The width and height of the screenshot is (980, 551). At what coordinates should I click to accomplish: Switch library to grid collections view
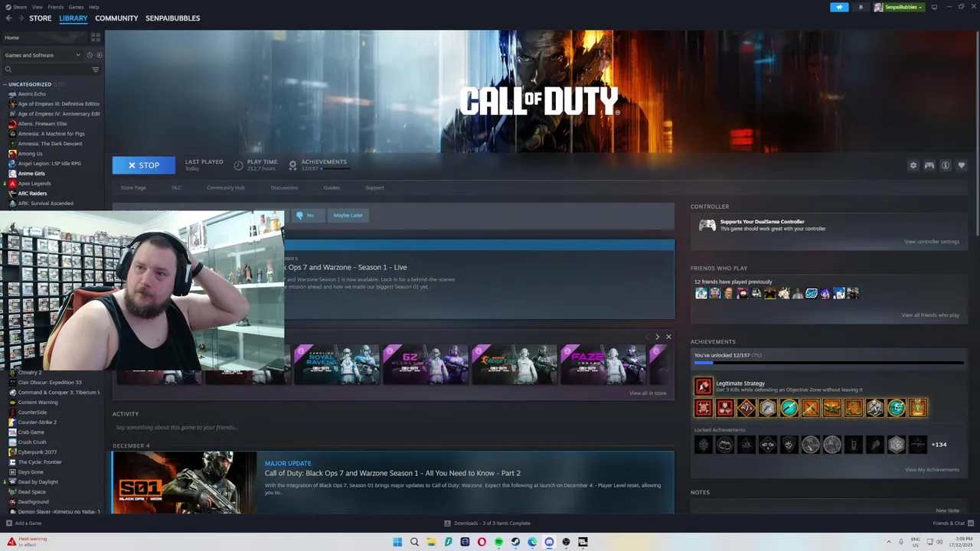coord(96,37)
